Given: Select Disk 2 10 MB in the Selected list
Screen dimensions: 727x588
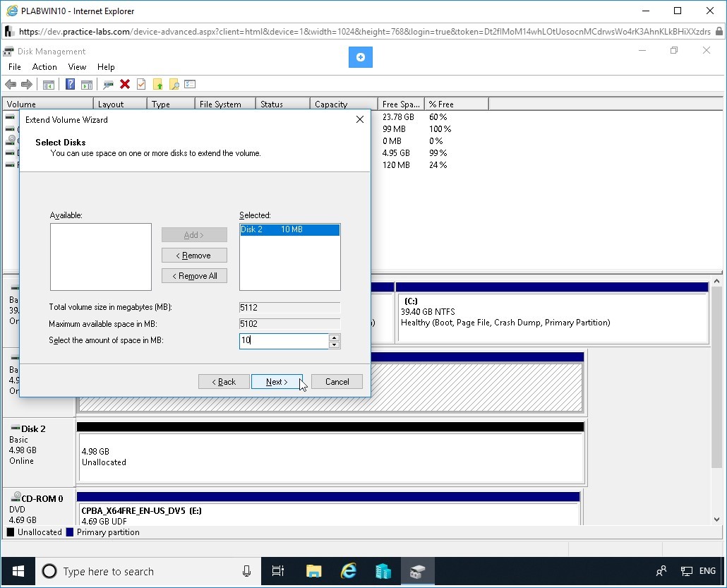Looking at the screenshot, I should click(290, 229).
